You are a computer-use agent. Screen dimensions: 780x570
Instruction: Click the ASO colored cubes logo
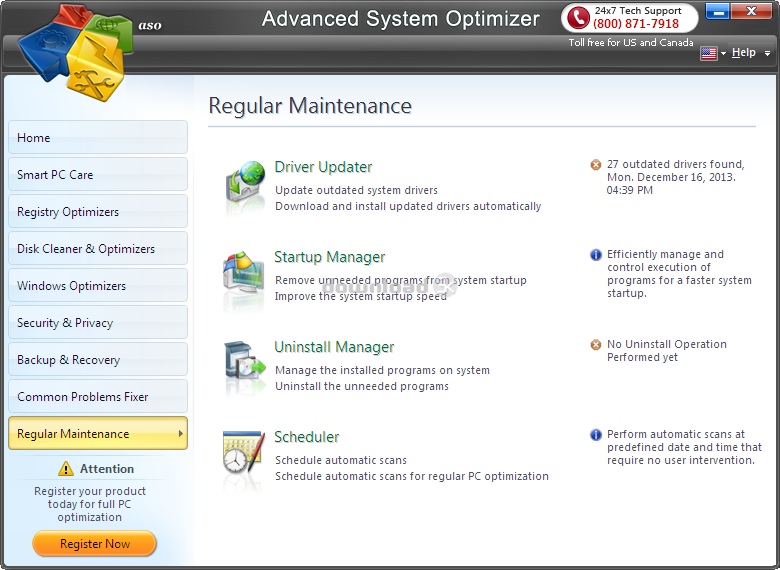coord(76,52)
